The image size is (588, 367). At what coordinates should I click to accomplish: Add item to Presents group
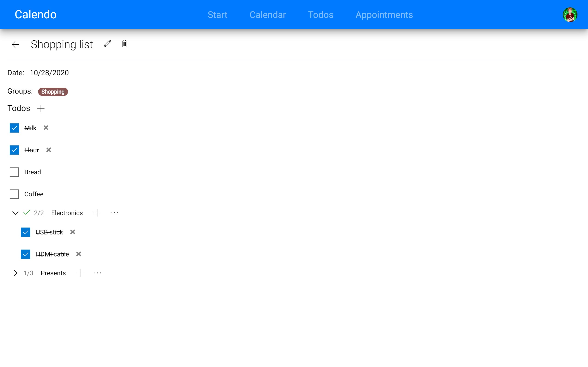[80, 273]
